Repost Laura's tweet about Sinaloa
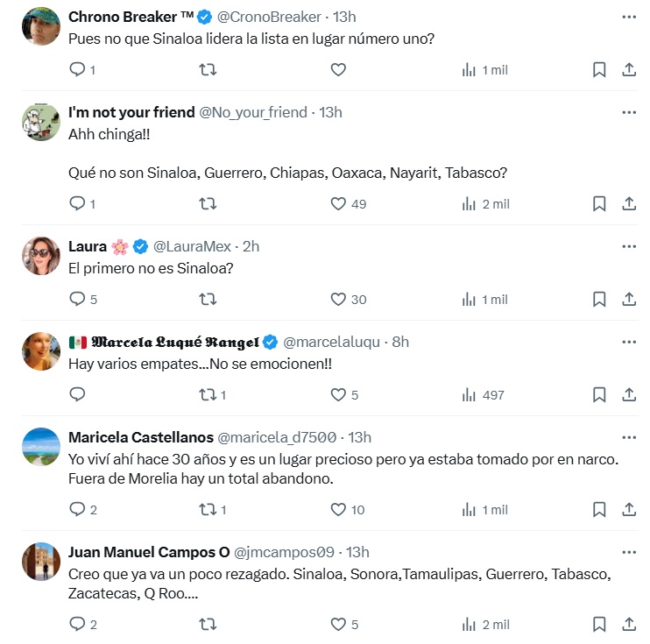650x644 pixels. [208, 300]
